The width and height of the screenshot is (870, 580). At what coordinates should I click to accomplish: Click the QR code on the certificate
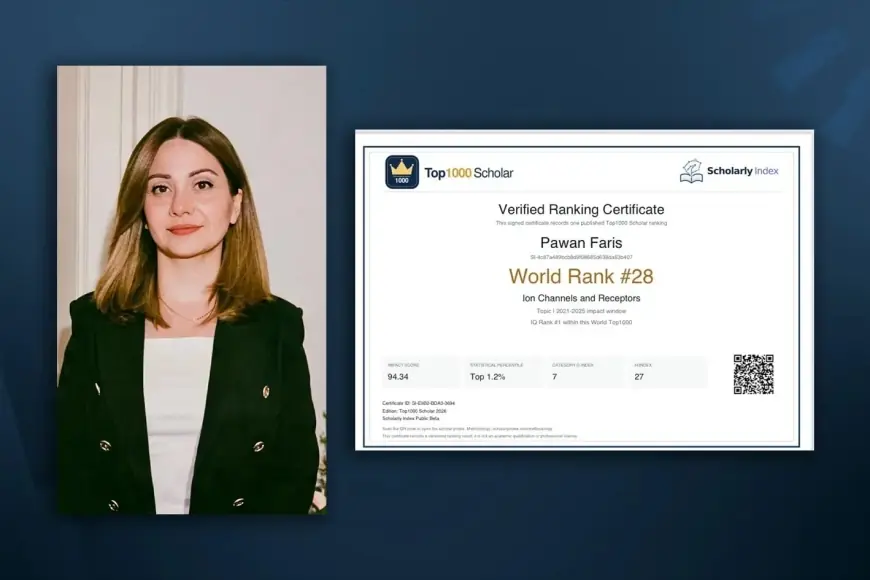(753, 374)
